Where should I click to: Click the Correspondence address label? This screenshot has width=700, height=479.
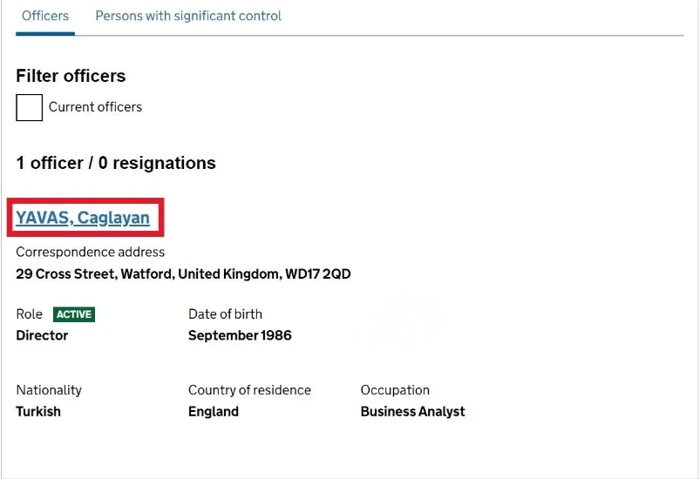pos(90,252)
